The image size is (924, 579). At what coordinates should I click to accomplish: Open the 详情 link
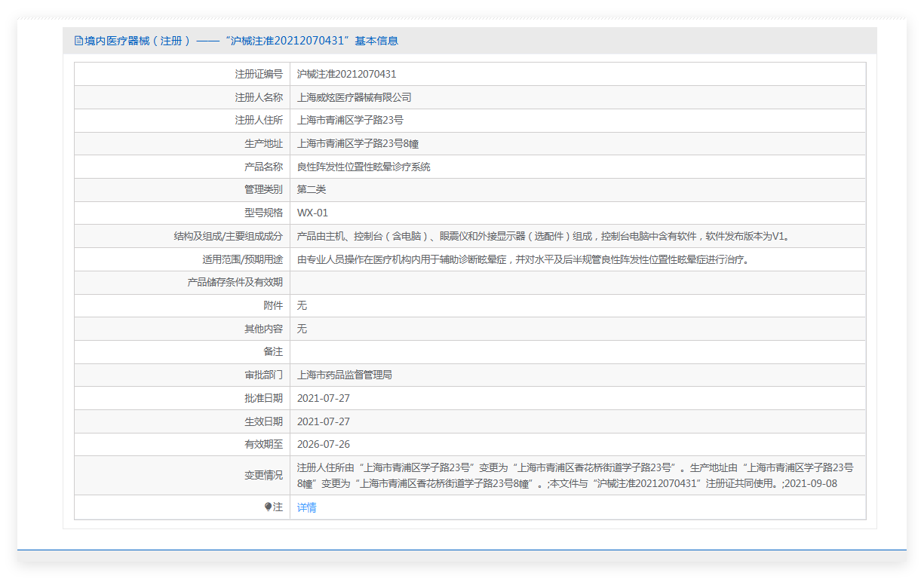(x=306, y=507)
